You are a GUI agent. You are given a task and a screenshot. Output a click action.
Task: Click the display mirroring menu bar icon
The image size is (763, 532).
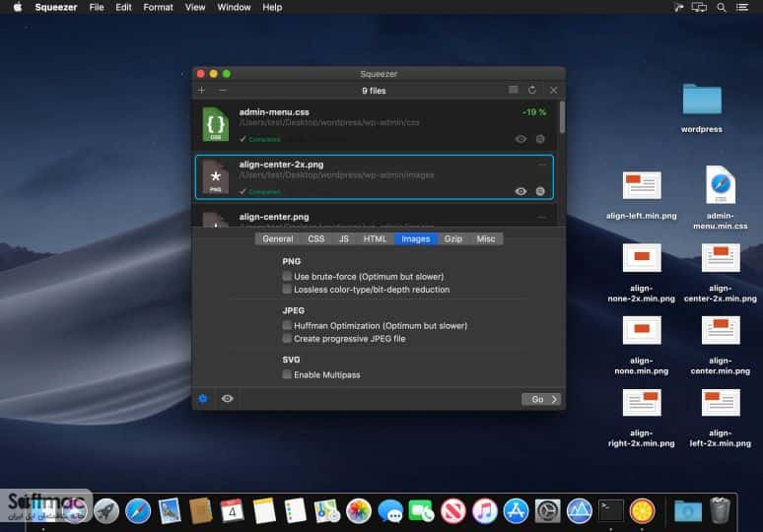pyautogui.click(x=699, y=7)
